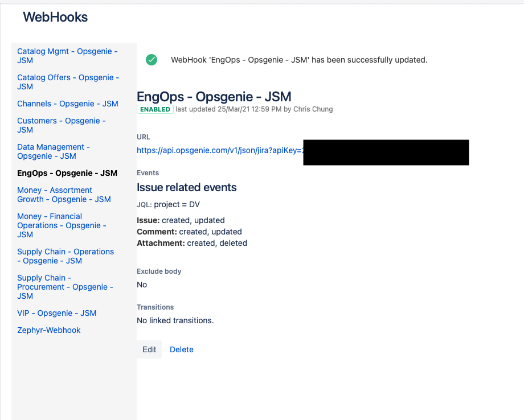
Task: Delete the EngOps webhook
Action: (182, 349)
